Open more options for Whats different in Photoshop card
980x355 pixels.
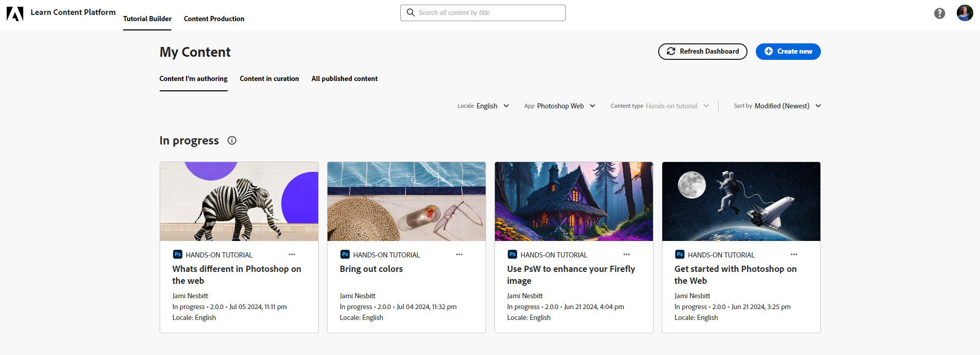(x=292, y=254)
